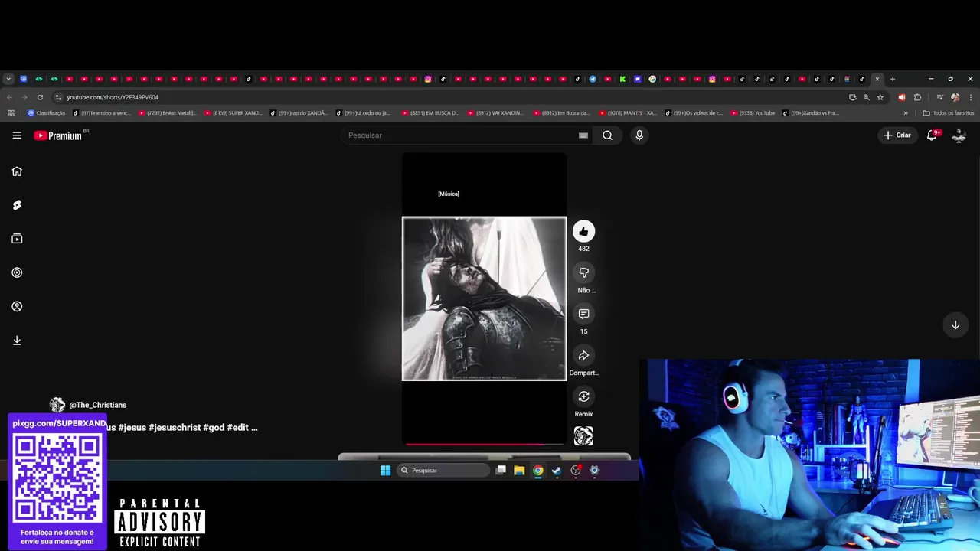Open on-screen keyboard icon in search box
This screenshot has width=980, height=551.
[583, 135]
